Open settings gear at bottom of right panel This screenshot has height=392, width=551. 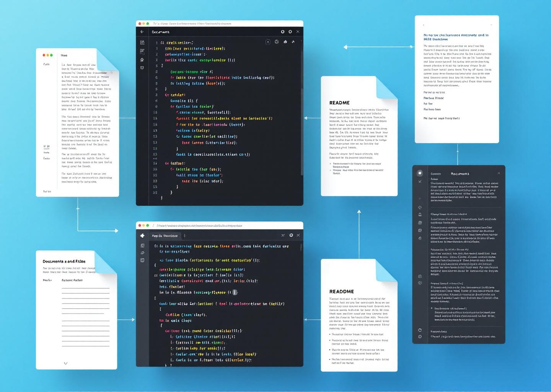tap(420, 336)
